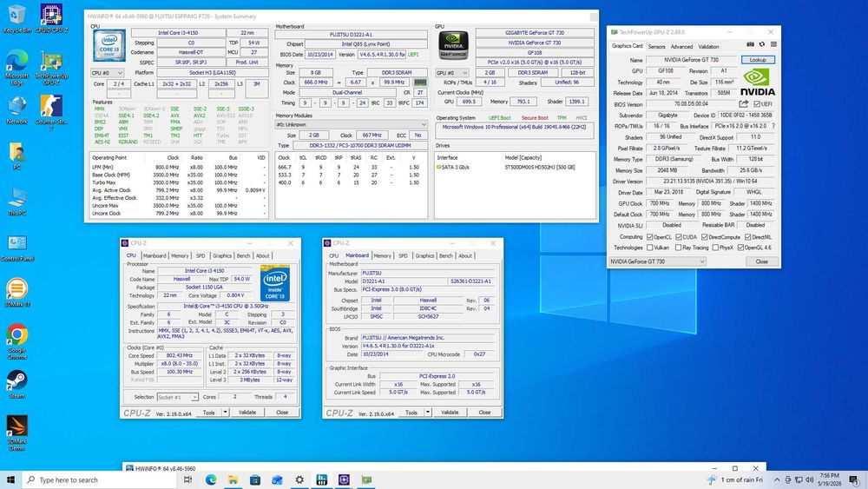This screenshot has height=489, width=868.
Task: Expand Tools dropdown arrow in CPU-Z Mainboard window
Action: coord(428,412)
